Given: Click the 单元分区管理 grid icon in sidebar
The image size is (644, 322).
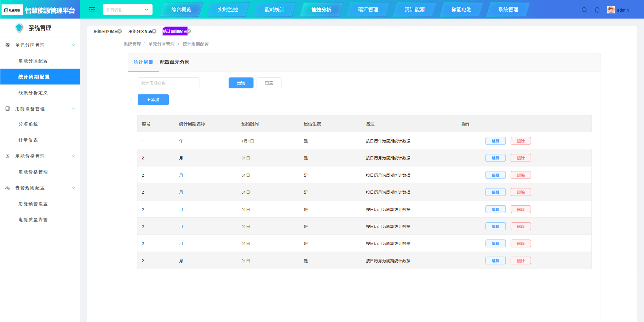Looking at the screenshot, I should (7, 45).
